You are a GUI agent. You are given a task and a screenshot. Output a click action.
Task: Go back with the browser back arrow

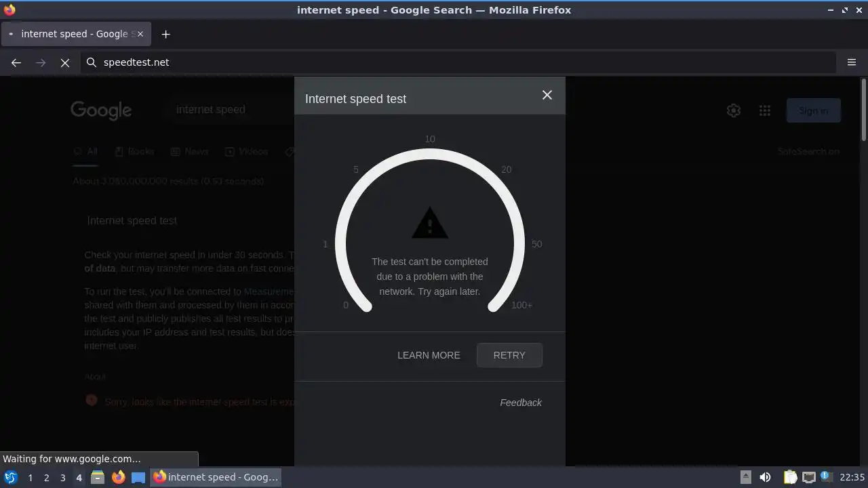[x=16, y=62]
